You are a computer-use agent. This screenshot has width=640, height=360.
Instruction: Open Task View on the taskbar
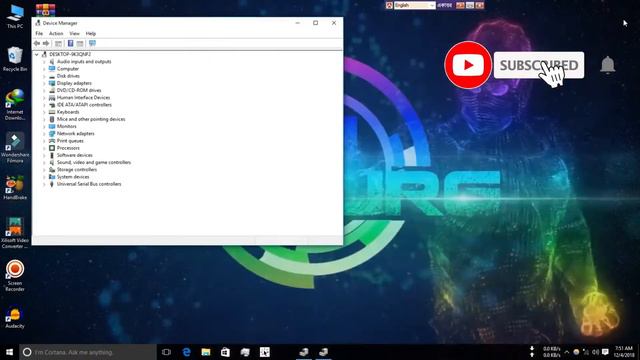166,352
